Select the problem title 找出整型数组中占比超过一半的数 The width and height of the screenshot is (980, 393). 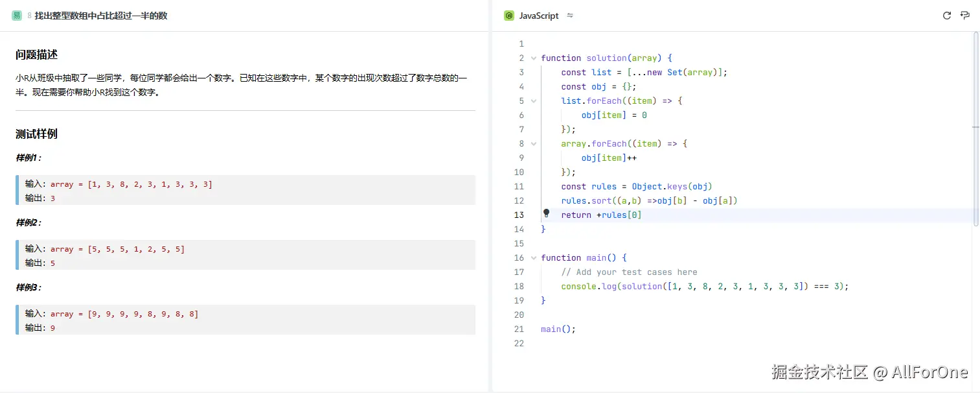[x=100, y=15]
